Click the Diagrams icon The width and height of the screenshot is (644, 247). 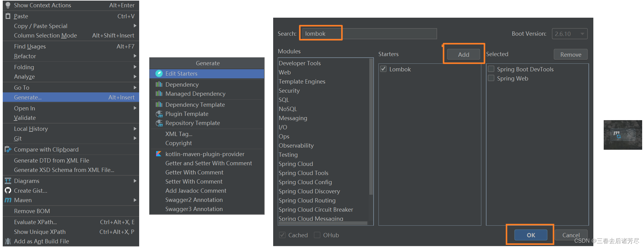[x=8, y=181]
